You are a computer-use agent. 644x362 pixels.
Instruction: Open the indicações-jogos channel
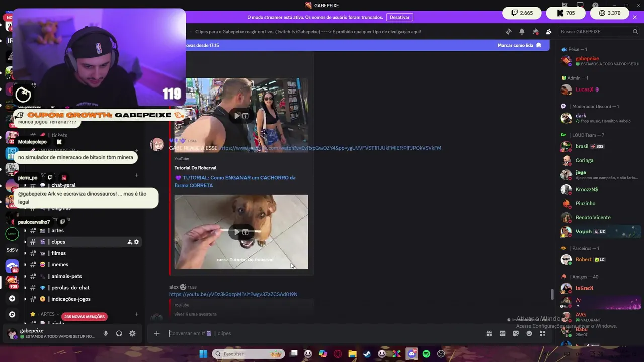(x=83, y=299)
